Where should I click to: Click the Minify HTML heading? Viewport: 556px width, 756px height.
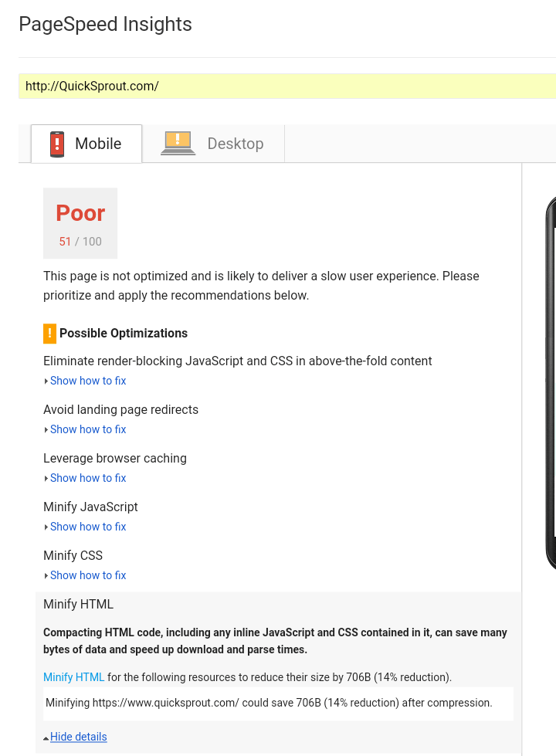(78, 604)
